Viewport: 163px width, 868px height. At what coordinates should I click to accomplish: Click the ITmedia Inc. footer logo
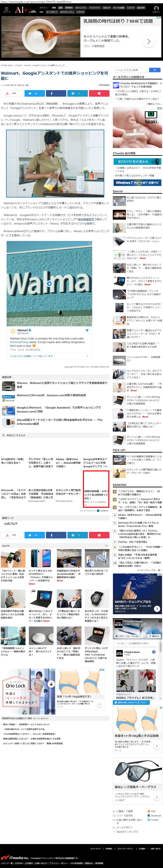tap(15, 857)
